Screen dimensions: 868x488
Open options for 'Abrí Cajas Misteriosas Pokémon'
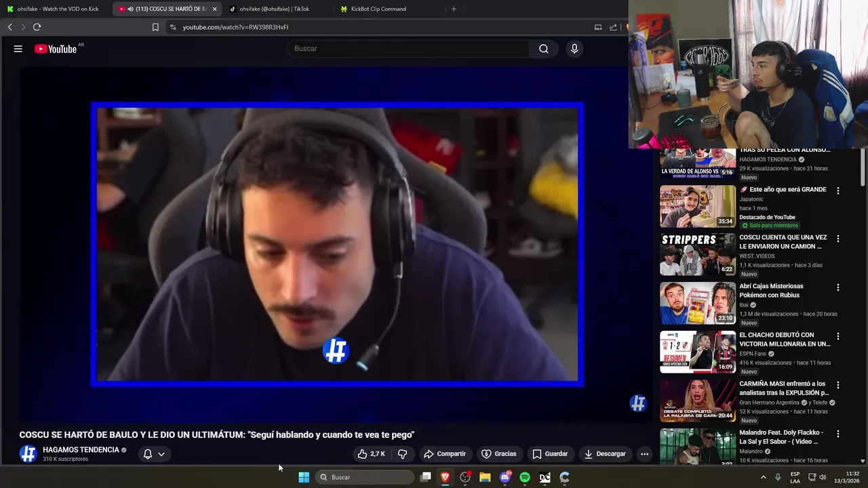pos(838,287)
